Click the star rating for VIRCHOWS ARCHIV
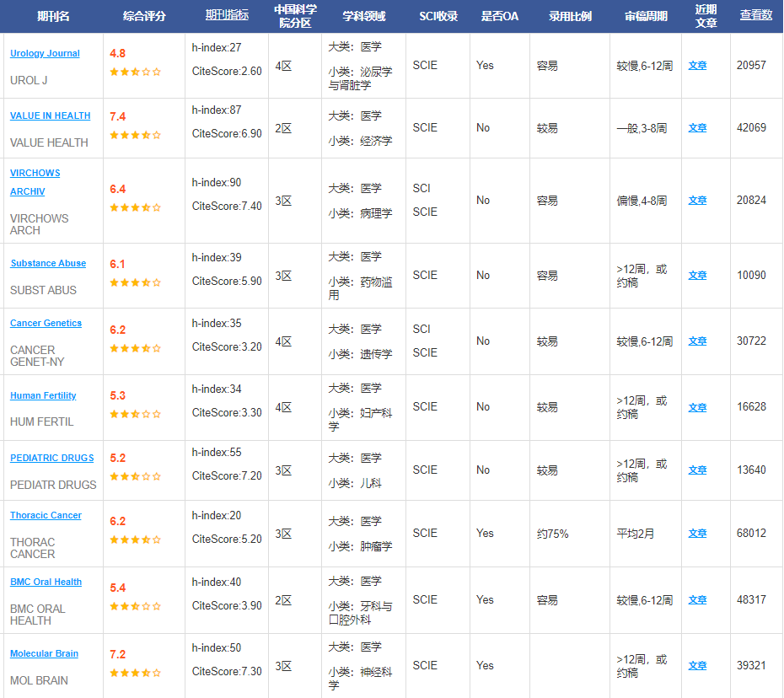This screenshot has width=784, height=698. [x=136, y=207]
